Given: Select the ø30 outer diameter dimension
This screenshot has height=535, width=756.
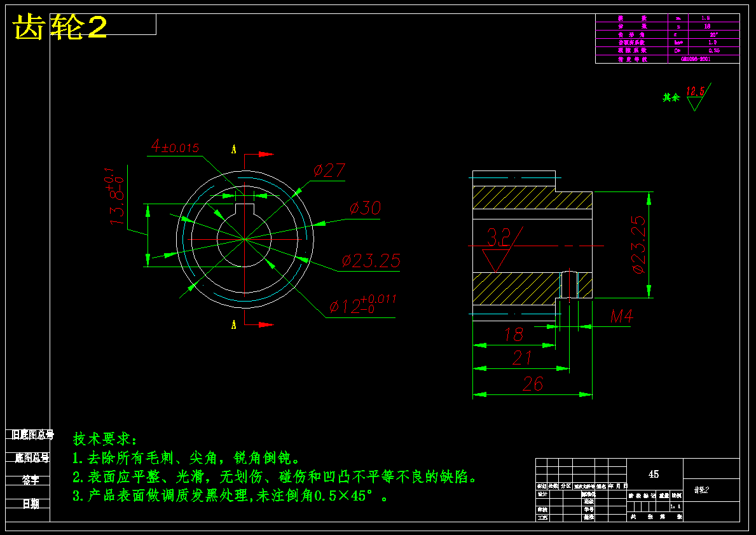Looking at the screenshot, I should coord(365,208).
